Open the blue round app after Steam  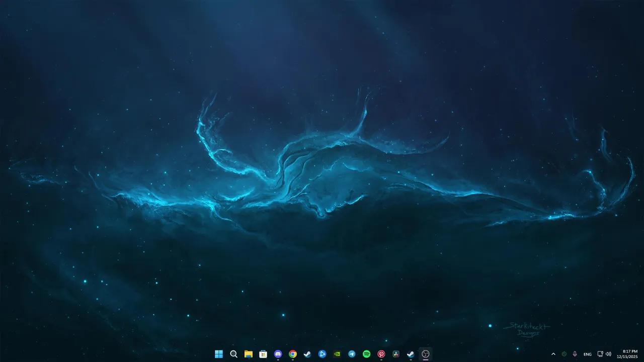[x=322, y=354]
